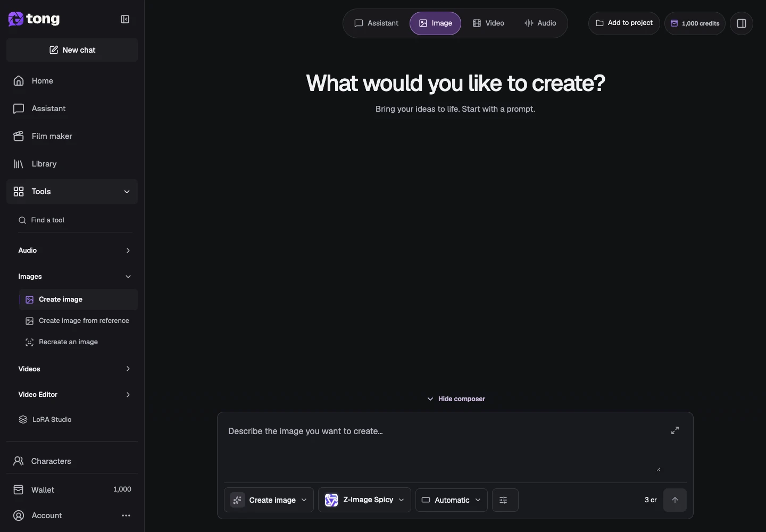Expand the prompt composer to fullscreen

[675, 430]
